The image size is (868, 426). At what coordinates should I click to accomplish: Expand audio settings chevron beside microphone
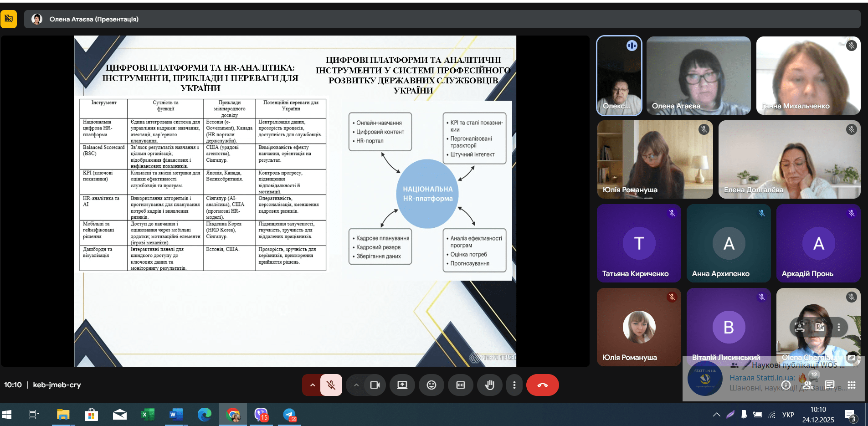click(x=313, y=385)
